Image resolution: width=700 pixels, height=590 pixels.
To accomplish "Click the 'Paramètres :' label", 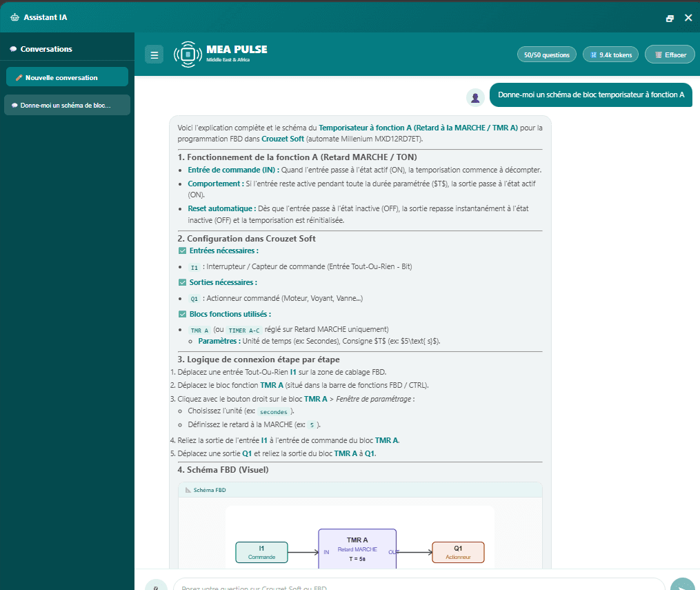I will (219, 341).
